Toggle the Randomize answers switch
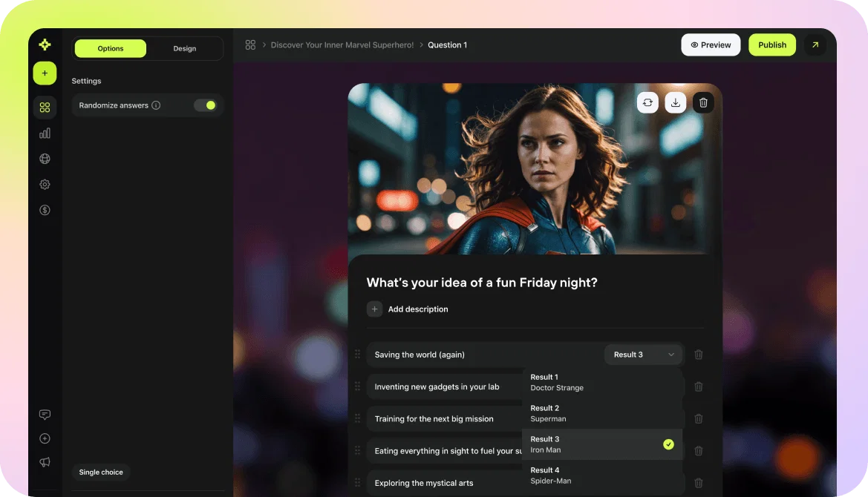 (205, 105)
